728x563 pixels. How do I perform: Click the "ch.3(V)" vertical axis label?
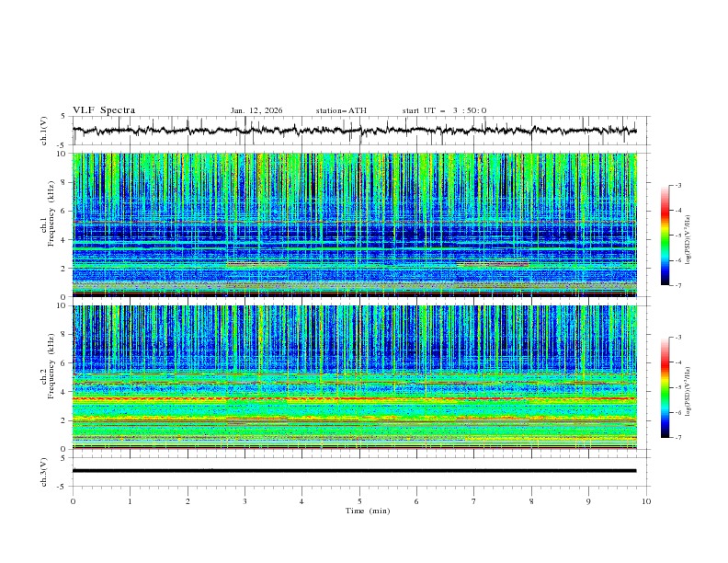[x=44, y=472]
